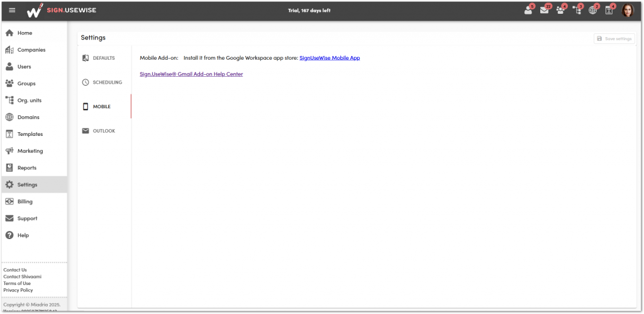Open Support page
Viewport: 644px width, 314px height.
34,218
